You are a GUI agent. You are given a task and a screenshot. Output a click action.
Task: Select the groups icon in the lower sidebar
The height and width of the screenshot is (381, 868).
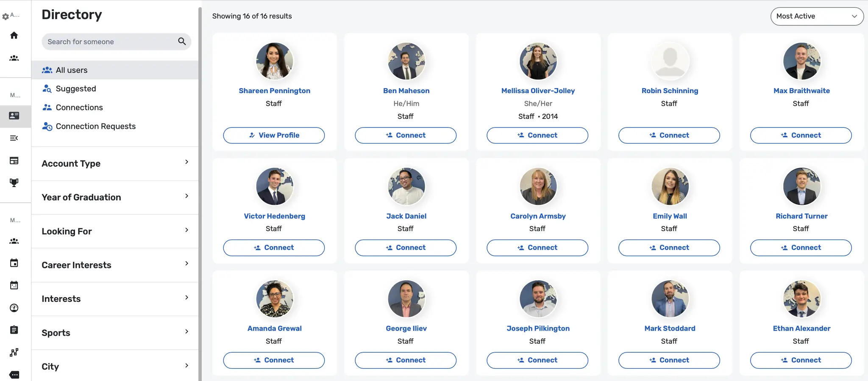14,241
